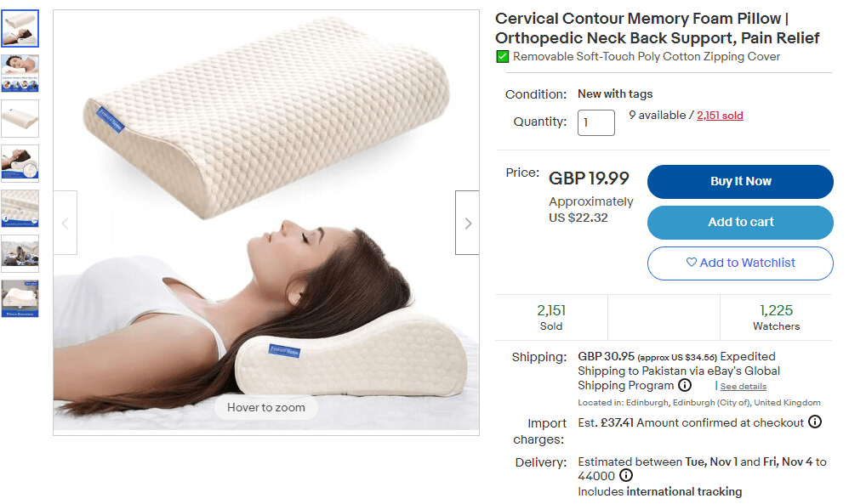Click Add to Watchlist

point(740,263)
